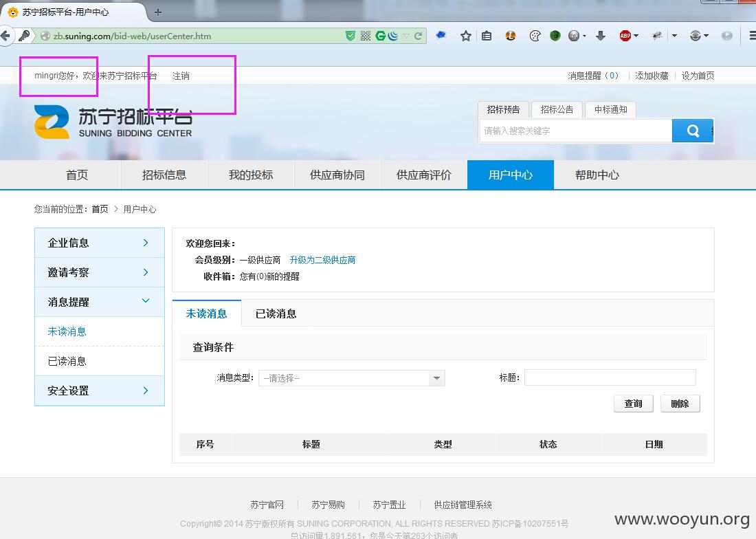
Task: Click the cookie extension icon
Action: pyautogui.click(x=535, y=36)
